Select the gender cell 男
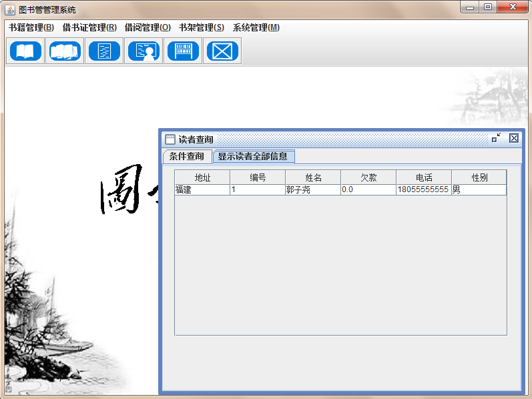Viewport: 532px width, 399px height. (x=479, y=189)
